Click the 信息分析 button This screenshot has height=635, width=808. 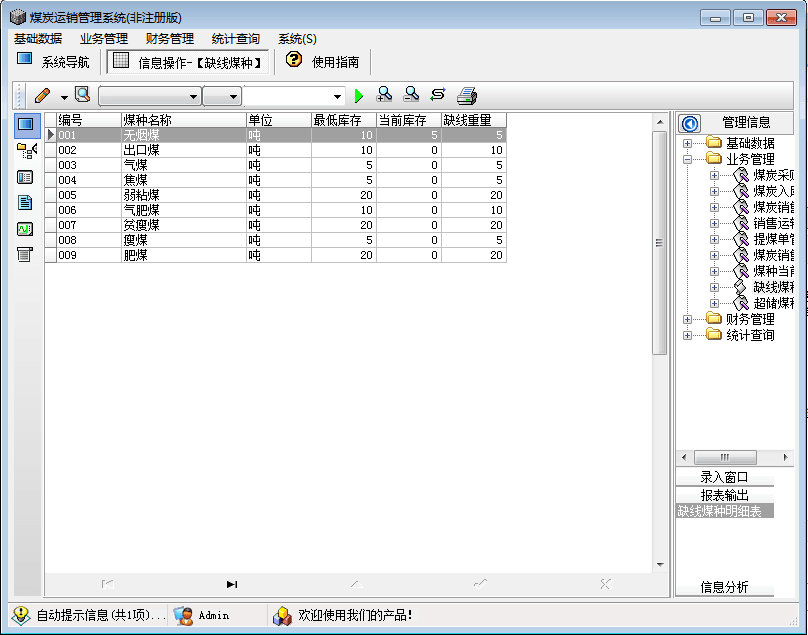(724, 587)
